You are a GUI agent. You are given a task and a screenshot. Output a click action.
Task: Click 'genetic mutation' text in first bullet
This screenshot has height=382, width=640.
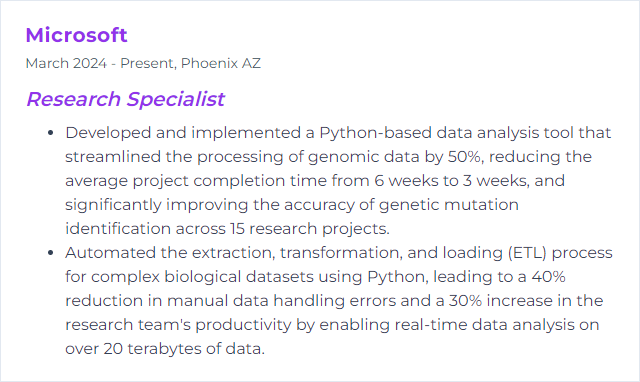click(449, 205)
